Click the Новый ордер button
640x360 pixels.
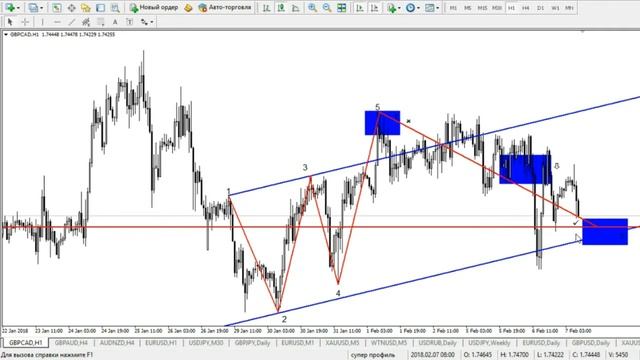coord(154,8)
